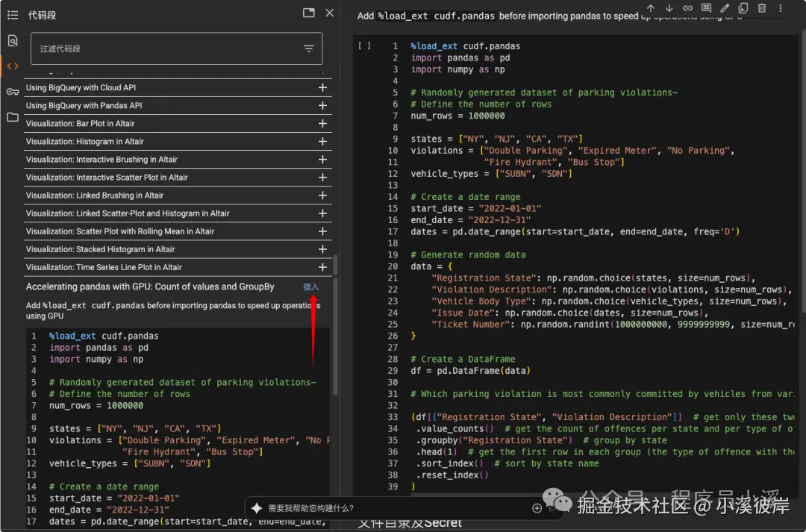Click the notebook's right-edge vertical scrollbar
806x532 pixels.
click(x=803, y=169)
